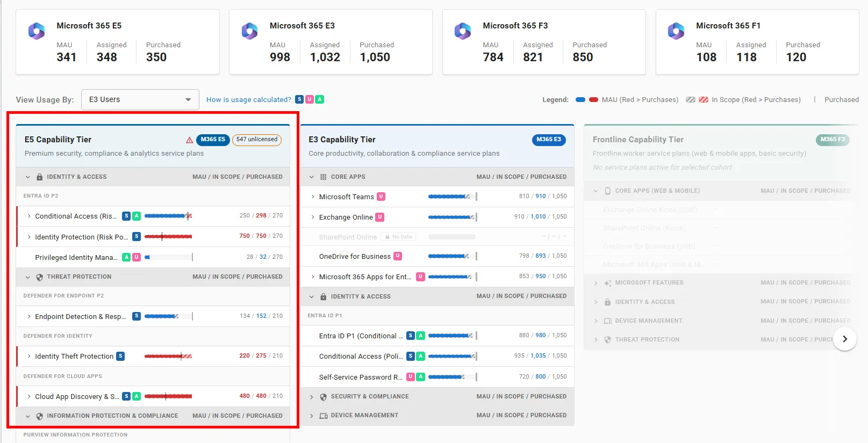Click the Identity Protection usage bar
Image resolution: width=868 pixels, height=443 pixels.
point(168,236)
